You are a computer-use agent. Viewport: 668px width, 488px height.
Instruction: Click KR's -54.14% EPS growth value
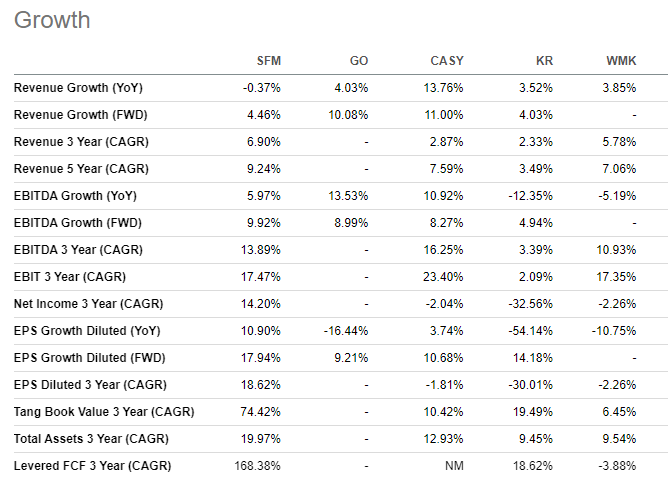click(530, 331)
